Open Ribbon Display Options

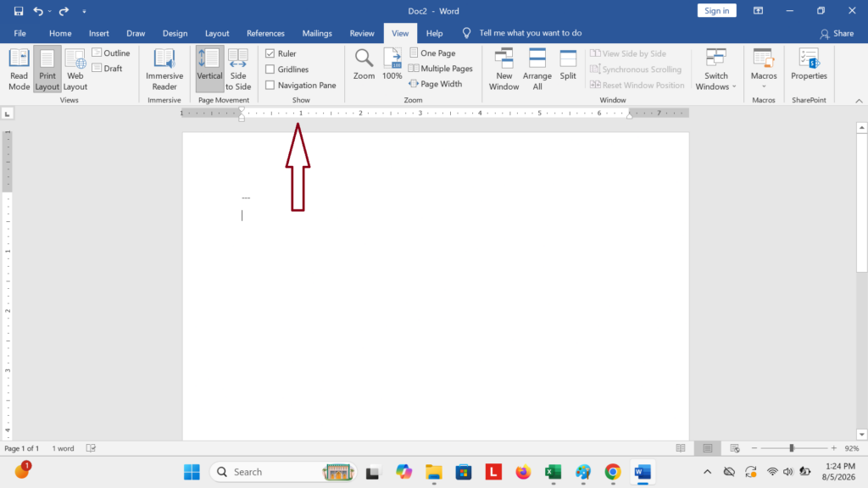pyautogui.click(x=758, y=11)
